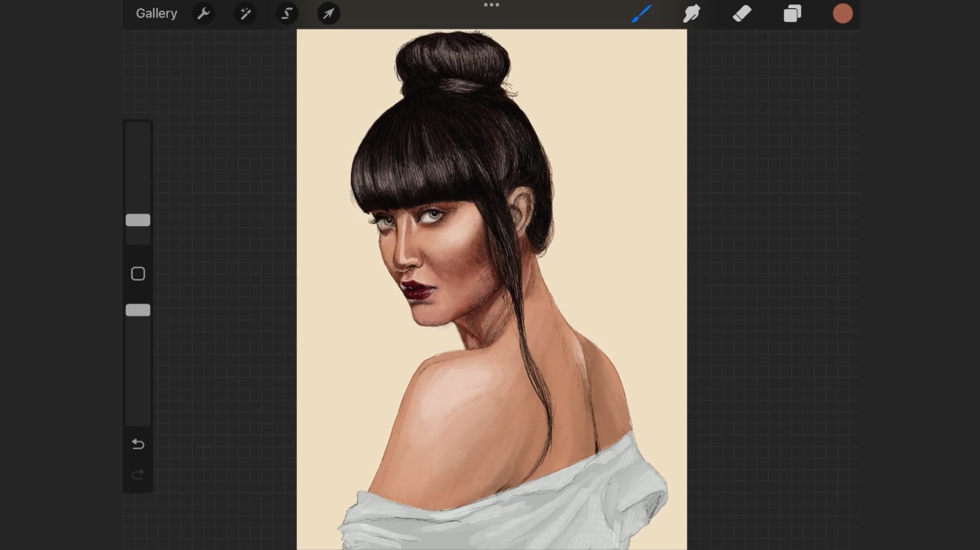This screenshot has width=980, height=550.
Task: Select the Adjustments magic wand tool
Action: click(x=245, y=13)
